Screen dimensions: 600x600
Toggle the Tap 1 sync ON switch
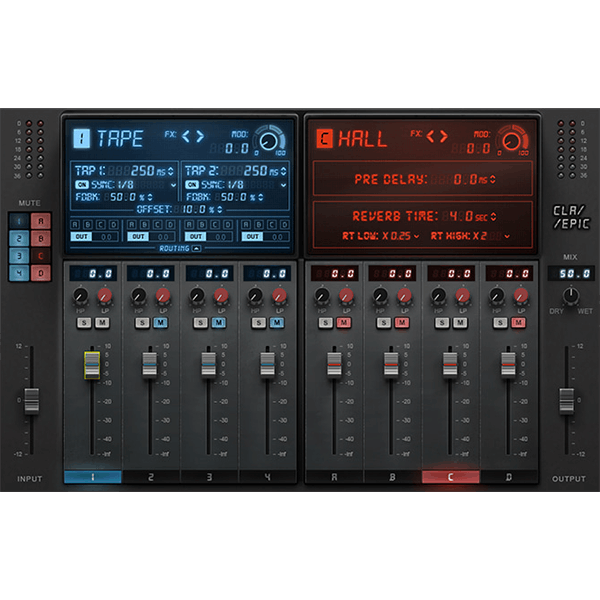pos(80,185)
